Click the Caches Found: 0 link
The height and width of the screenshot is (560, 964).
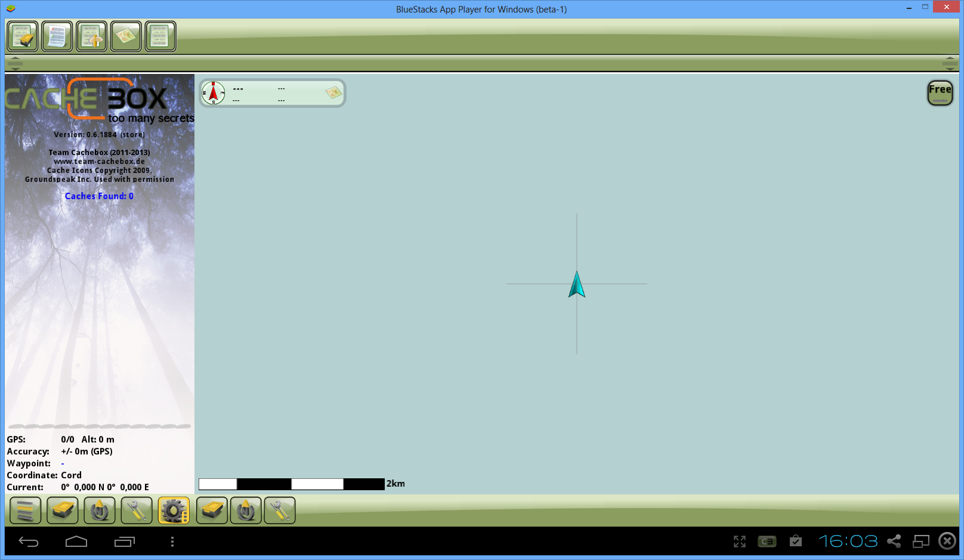click(99, 196)
